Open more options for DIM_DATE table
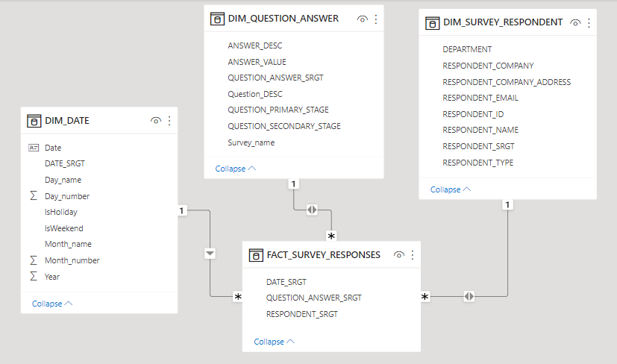617x364 pixels. point(169,120)
